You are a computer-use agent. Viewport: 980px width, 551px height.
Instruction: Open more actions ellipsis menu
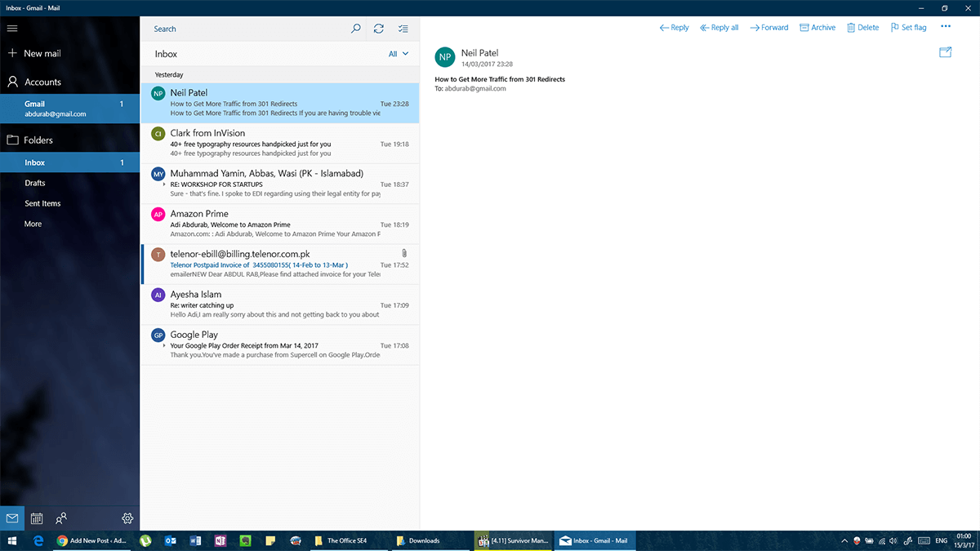pyautogui.click(x=946, y=27)
